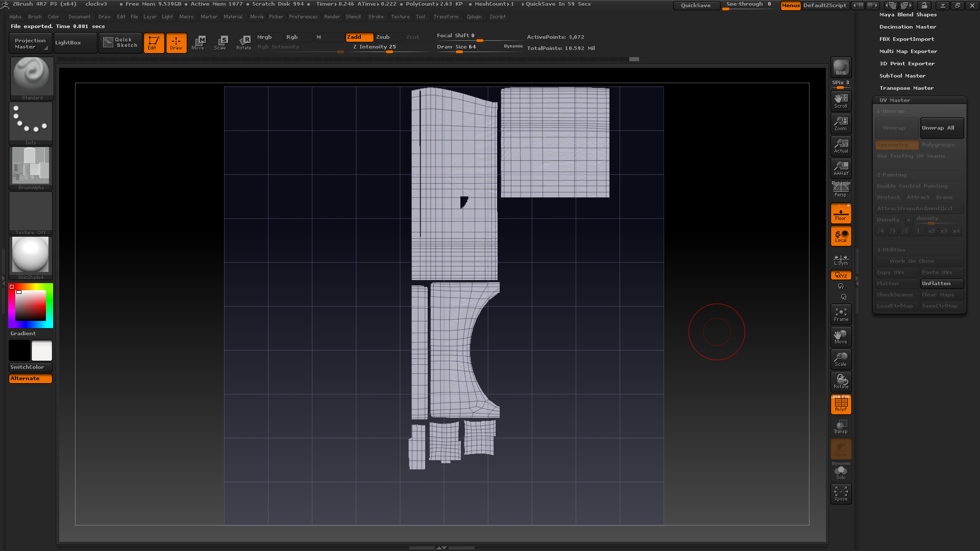
Task: Open the Tool menu
Action: coord(420,17)
